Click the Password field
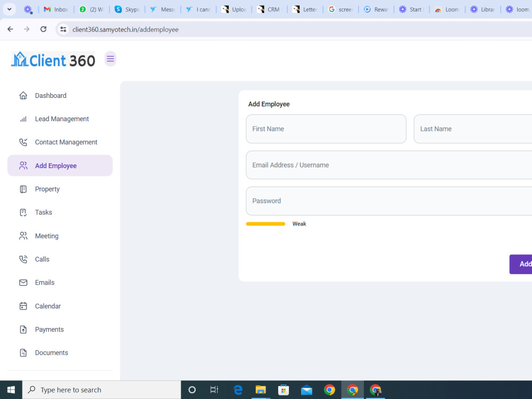The height and width of the screenshot is (399, 532). tap(389, 201)
